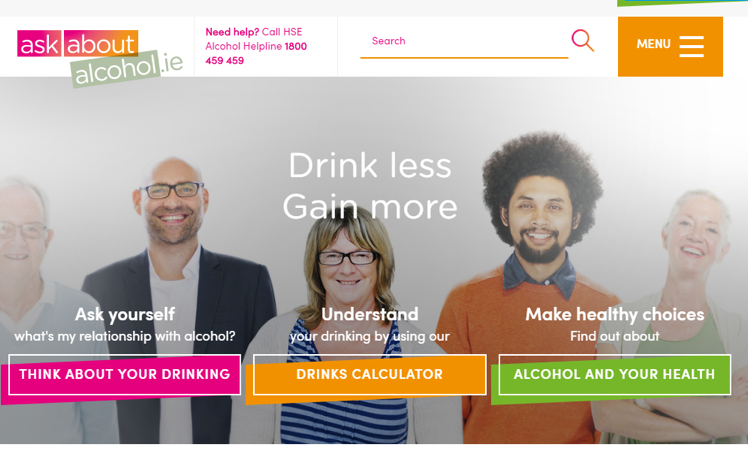748x463 pixels.
Task: Click the askaboutalcohol.ie logo
Action: (x=100, y=58)
